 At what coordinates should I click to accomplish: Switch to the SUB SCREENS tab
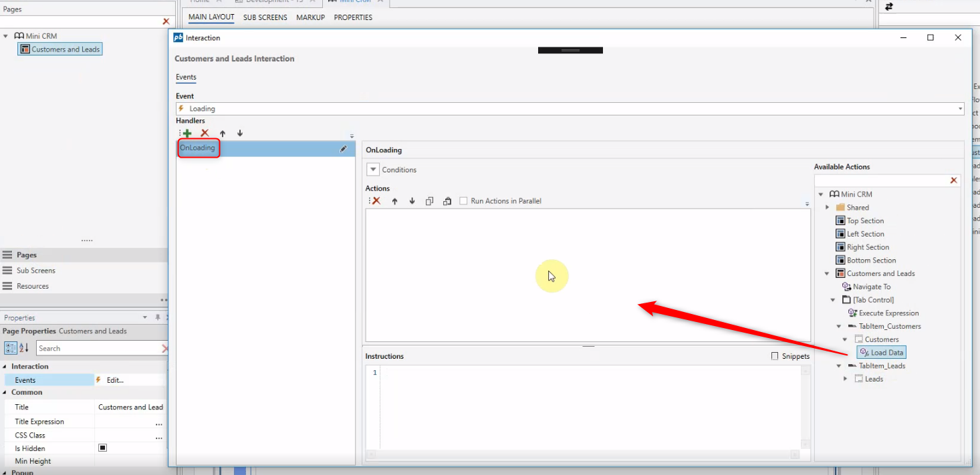tap(265, 17)
